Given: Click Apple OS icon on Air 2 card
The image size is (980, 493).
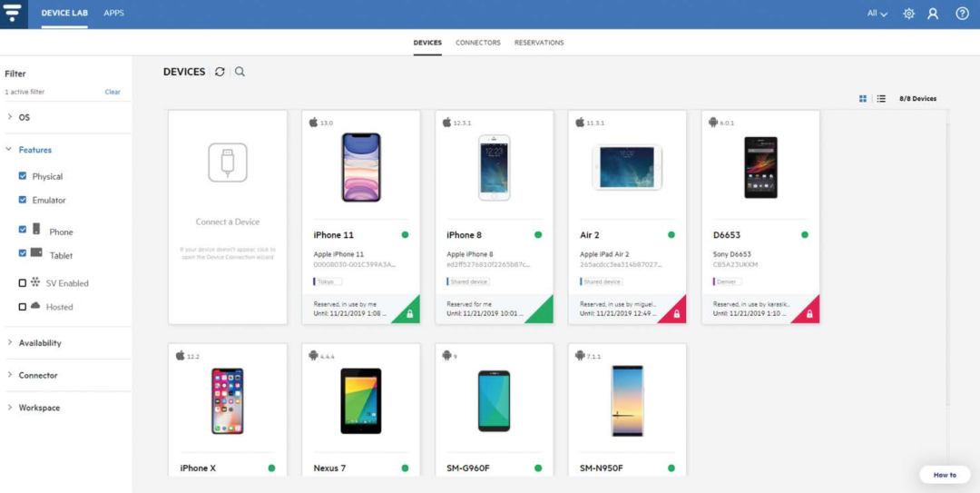Looking at the screenshot, I should tap(580, 122).
